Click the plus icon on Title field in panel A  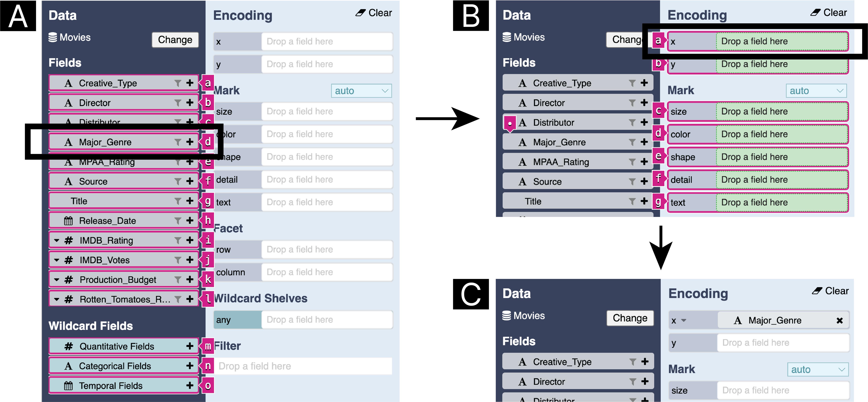(x=190, y=201)
